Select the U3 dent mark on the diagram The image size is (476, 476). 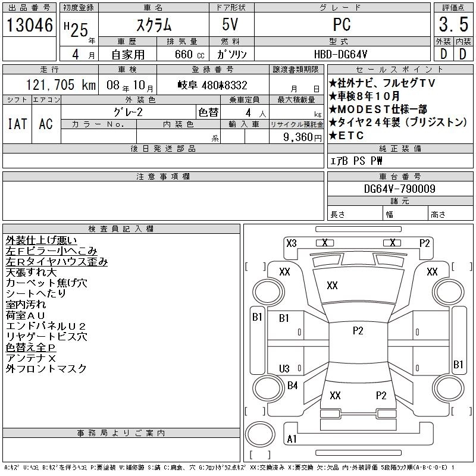tap(284, 368)
